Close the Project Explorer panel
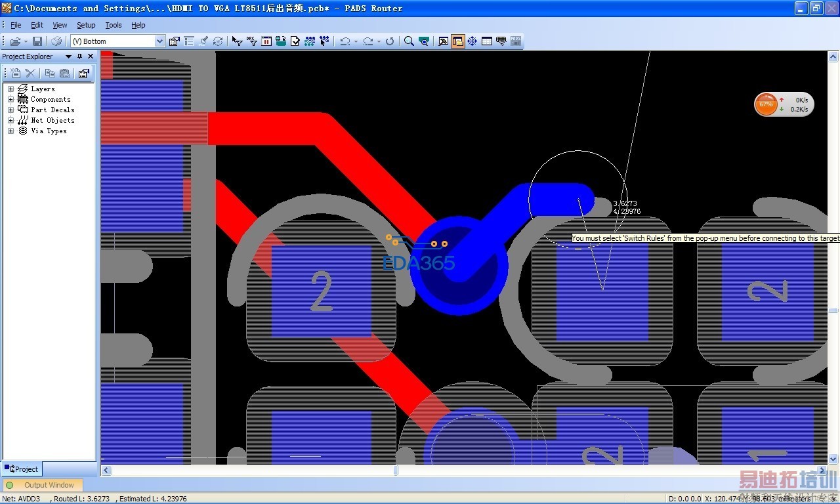 point(91,56)
